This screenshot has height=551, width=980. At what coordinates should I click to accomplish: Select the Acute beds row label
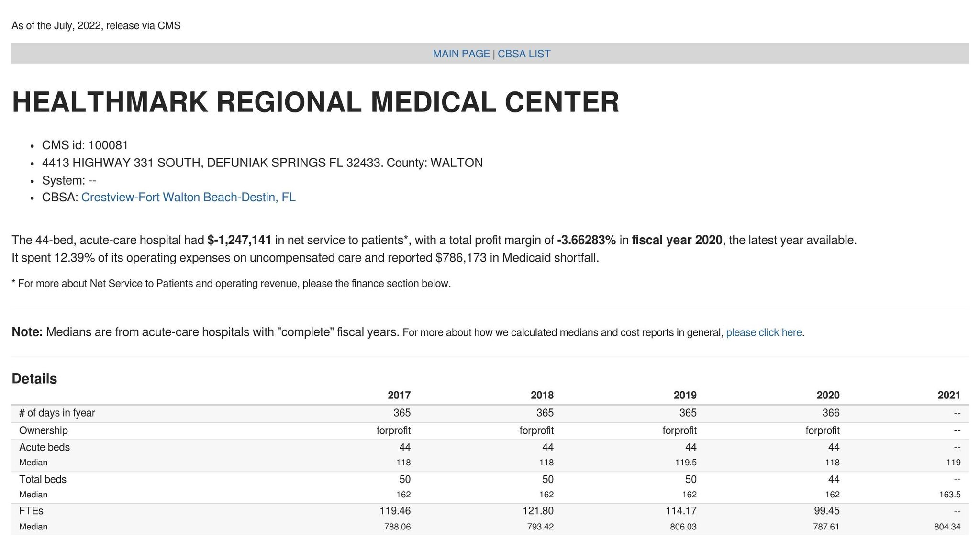point(44,447)
